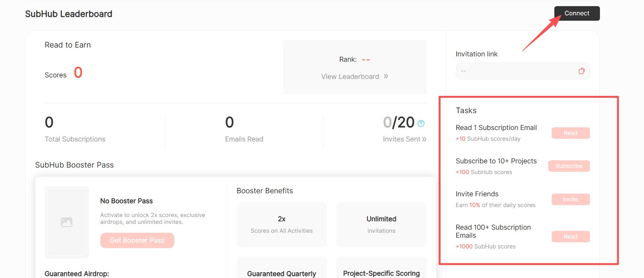
Task: Click 'Invite Friends' task title
Action: click(477, 194)
